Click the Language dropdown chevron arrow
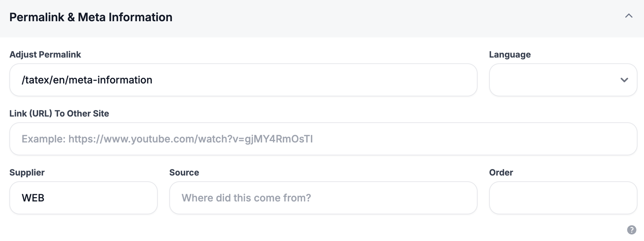 (624, 80)
